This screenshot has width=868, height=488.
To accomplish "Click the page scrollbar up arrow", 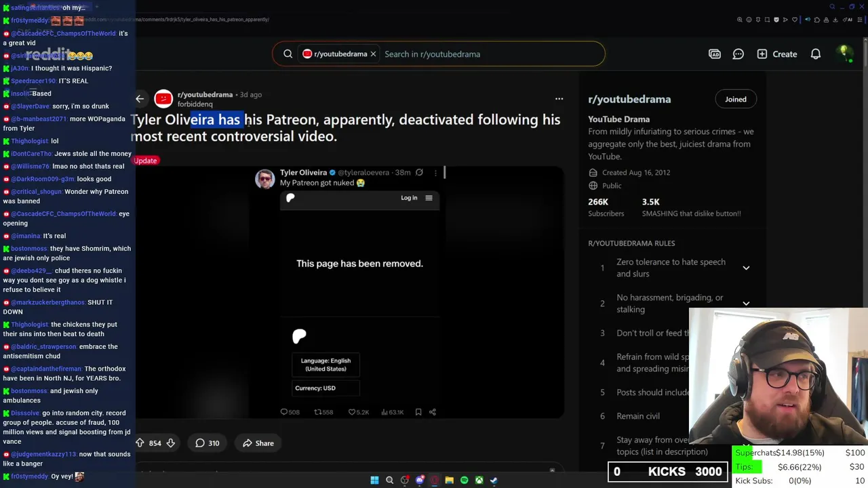I will click(865, 40).
